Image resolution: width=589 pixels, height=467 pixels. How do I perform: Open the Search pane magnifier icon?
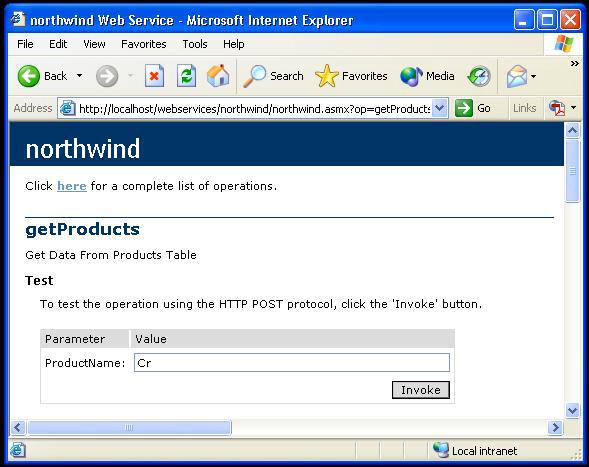(x=254, y=76)
